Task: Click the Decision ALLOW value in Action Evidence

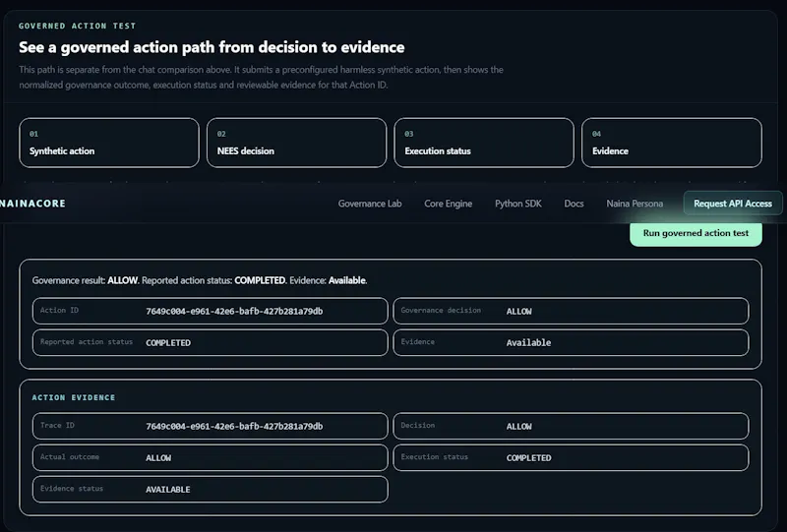Action: (x=519, y=426)
